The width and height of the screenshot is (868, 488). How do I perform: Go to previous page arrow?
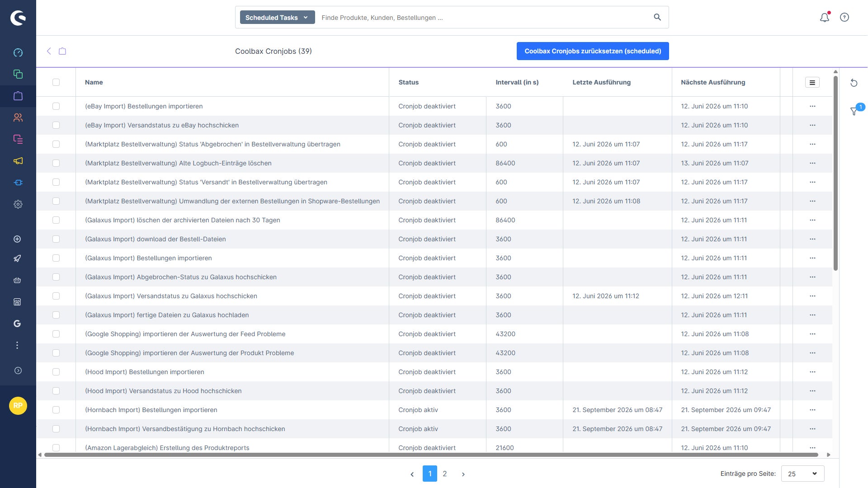[412, 474]
